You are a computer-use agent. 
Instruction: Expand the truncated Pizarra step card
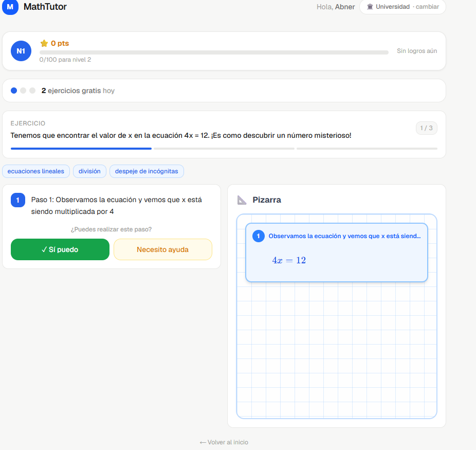click(x=337, y=253)
